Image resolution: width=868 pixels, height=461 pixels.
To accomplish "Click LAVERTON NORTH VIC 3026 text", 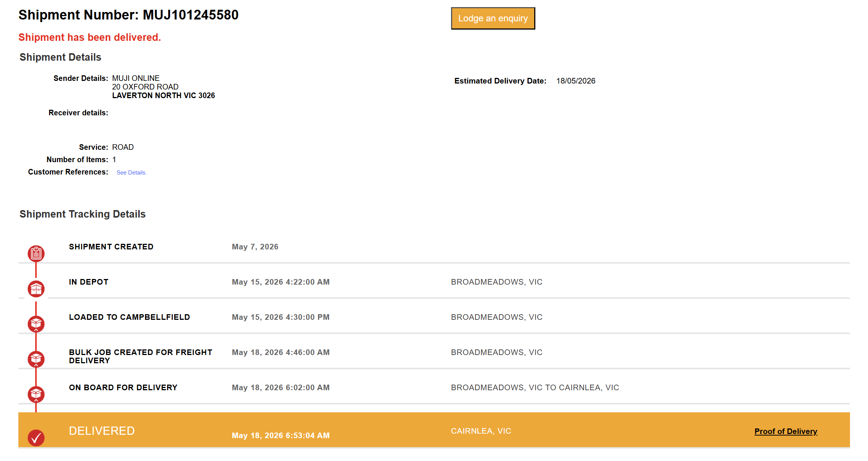I will point(163,95).
